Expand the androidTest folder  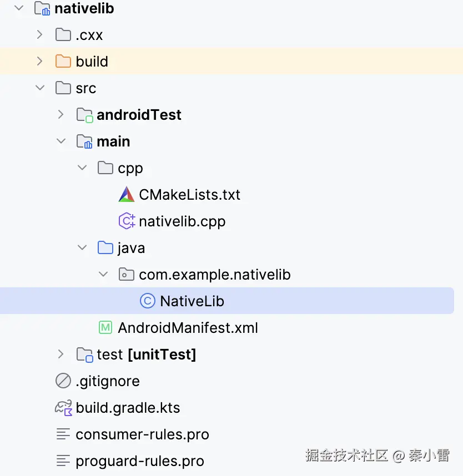tap(61, 115)
